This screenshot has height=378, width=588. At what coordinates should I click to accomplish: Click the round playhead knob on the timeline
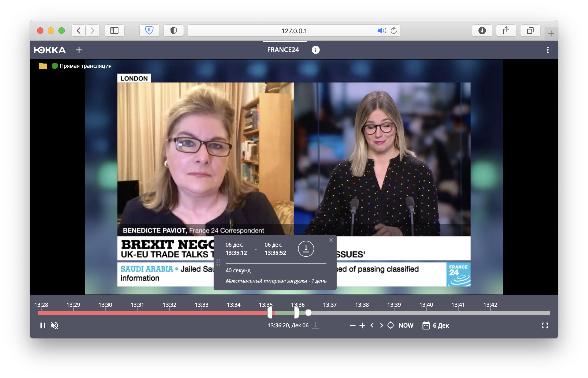point(308,313)
